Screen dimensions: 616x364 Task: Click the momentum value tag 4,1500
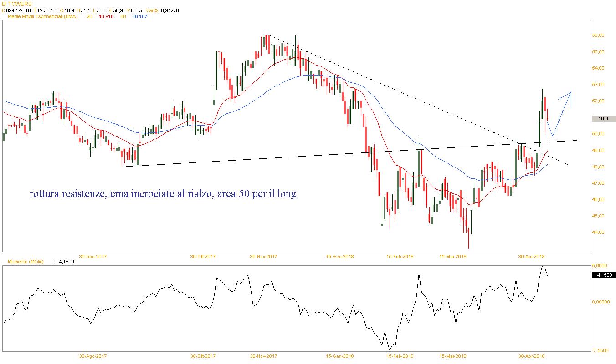(x=603, y=275)
